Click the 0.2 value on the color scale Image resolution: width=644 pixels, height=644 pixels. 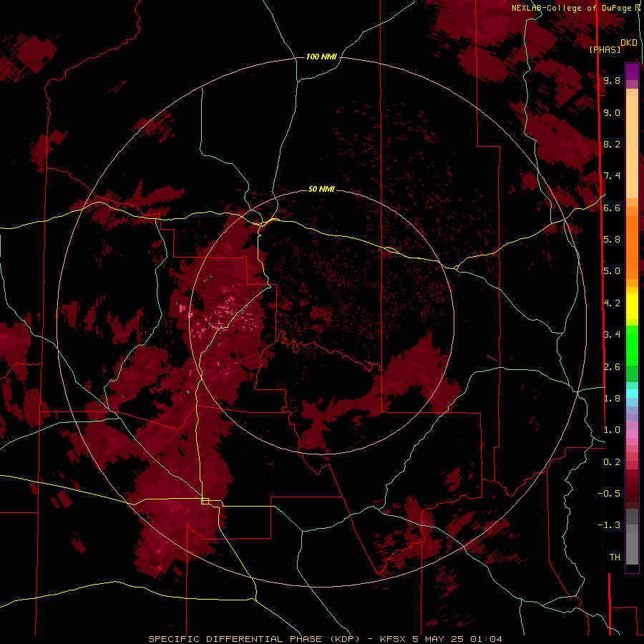click(612, 462)
